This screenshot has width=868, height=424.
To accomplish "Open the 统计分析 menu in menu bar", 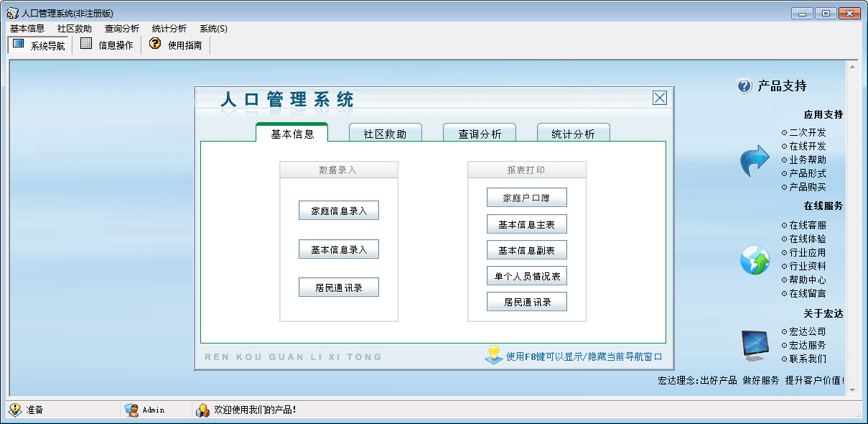I will [x=169, y=29].
